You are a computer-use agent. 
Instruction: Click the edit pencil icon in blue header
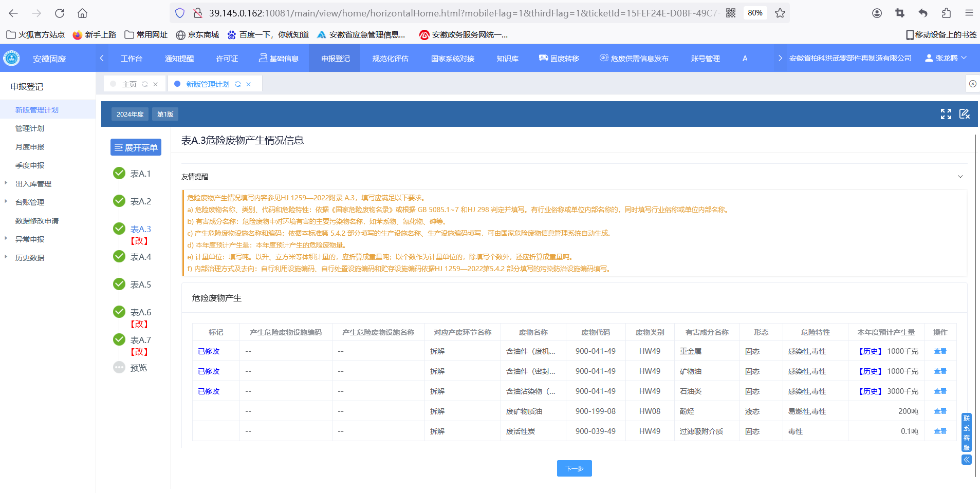pos(964,114)
